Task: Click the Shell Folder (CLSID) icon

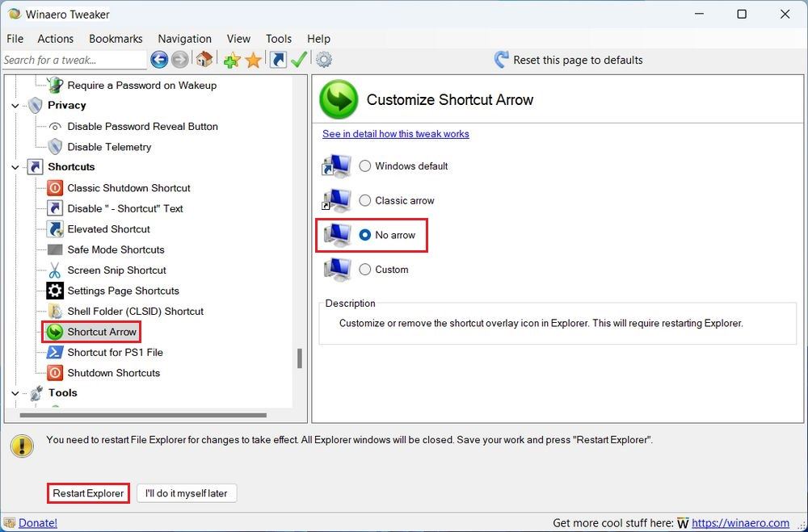Action: (x=55, y=311)
